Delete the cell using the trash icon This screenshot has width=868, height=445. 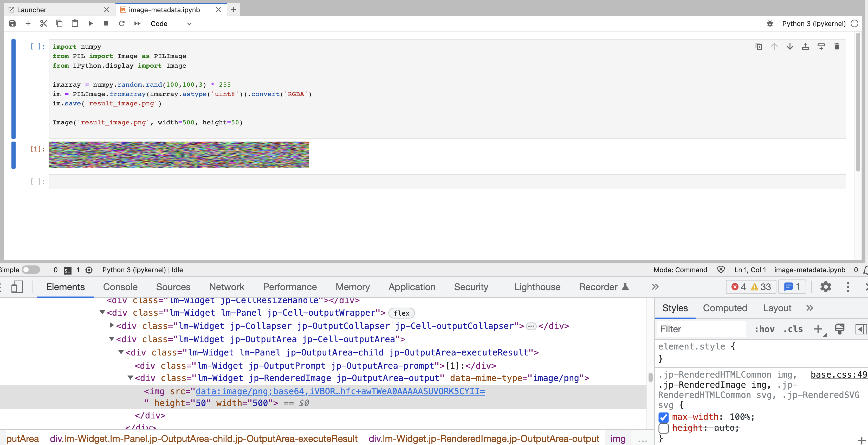[x=837, y=47]
